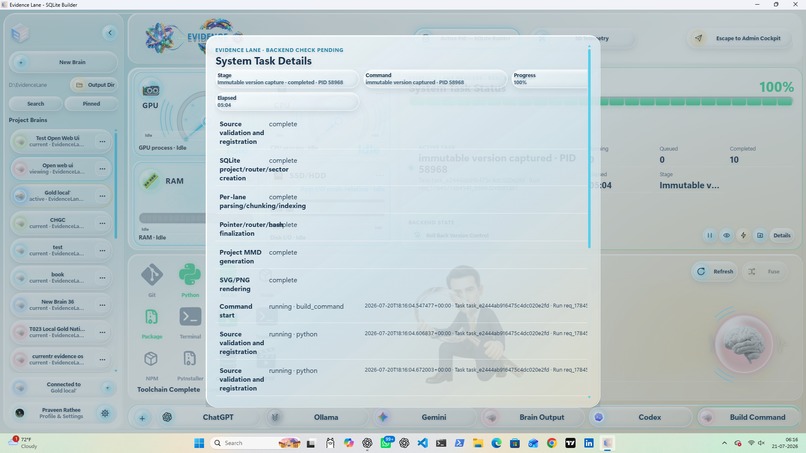Open the Codex tab in bottom bar
Screen dimensions: 806x453
tap(640, 418)
